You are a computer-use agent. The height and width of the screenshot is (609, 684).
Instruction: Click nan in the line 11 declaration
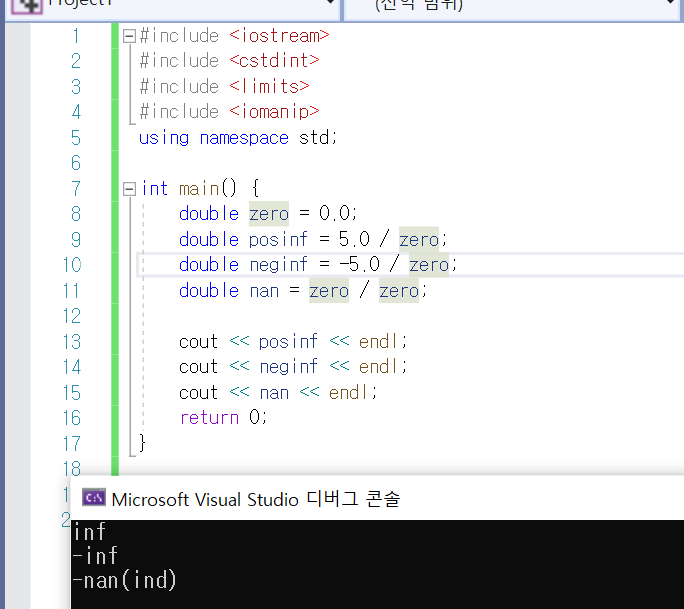pyautogui.click(x=264, y=291)
